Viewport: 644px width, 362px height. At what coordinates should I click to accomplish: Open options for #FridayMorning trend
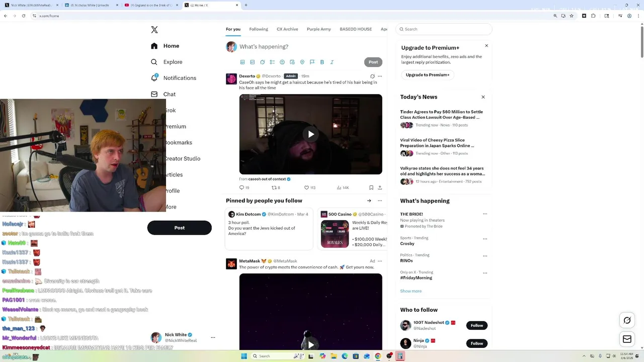[485, 273]
